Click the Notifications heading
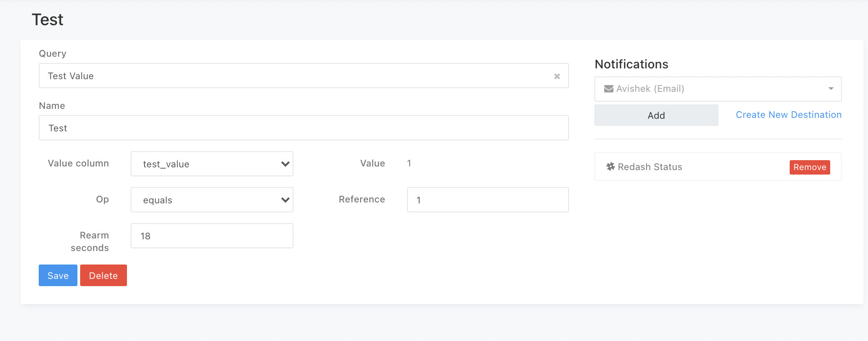This screenshot has height=341, width=868. pyautogui.click(x=631, y=64)
